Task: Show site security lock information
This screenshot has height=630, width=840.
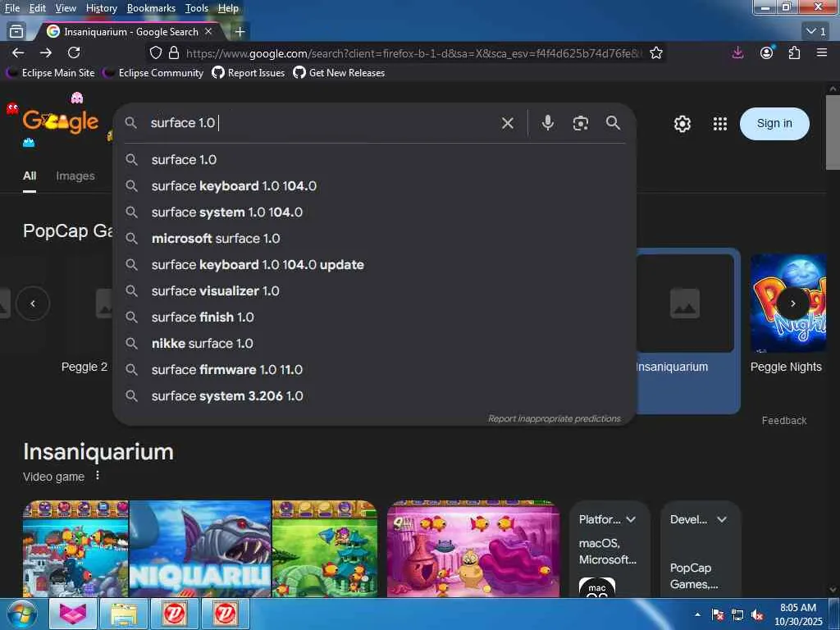Action: pos(174,53)
